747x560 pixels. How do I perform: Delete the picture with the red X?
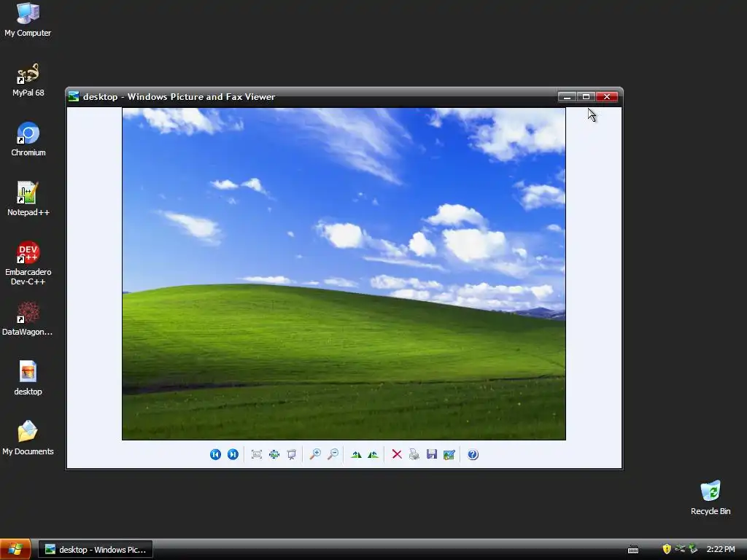[397, 454]
